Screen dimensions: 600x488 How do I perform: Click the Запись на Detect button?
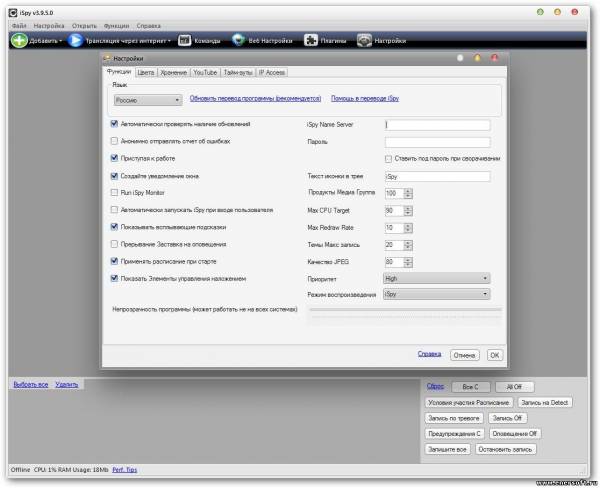tap(545, 403)
